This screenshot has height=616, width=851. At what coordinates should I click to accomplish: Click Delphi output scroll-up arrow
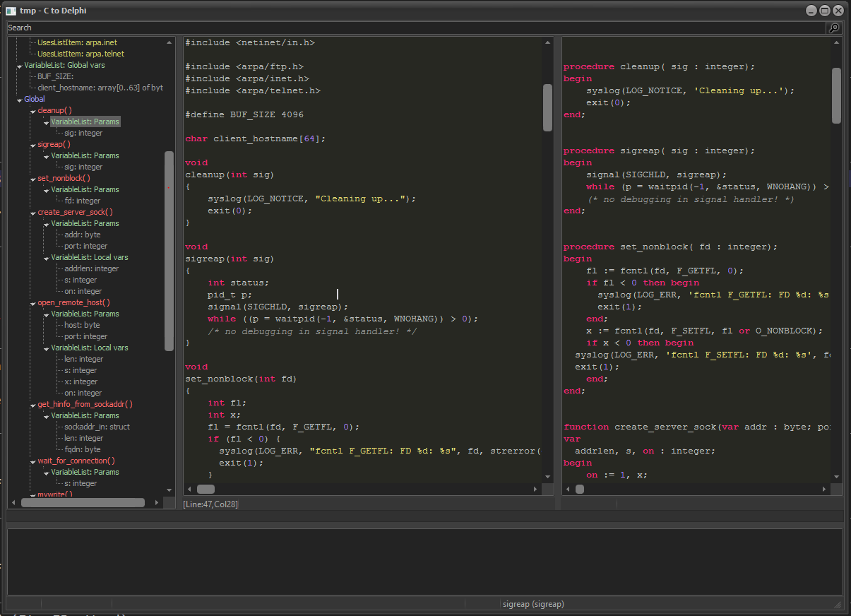tap(836, 42)
